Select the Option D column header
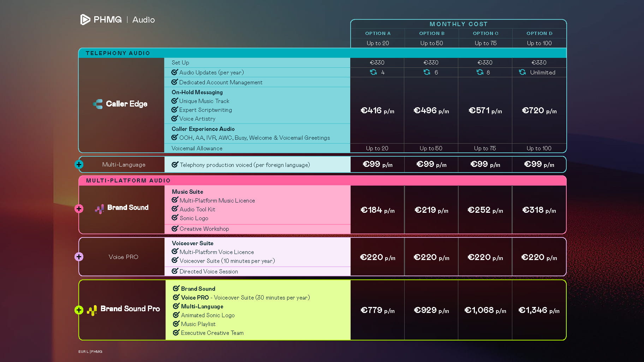 539,33
